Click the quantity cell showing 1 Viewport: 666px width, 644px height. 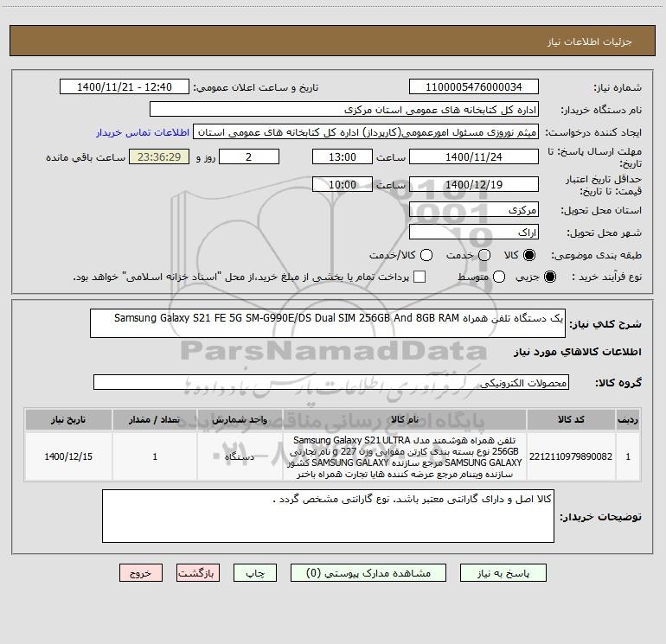(x=155, y=456)
